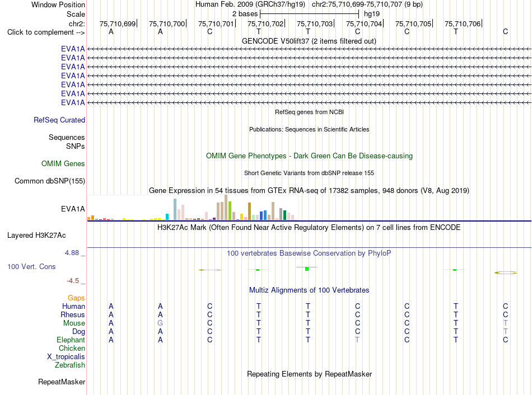Screen dimensions: 532x395
Task: Click the tallest green PhyloP conservation bar
Action: (307, 269)
